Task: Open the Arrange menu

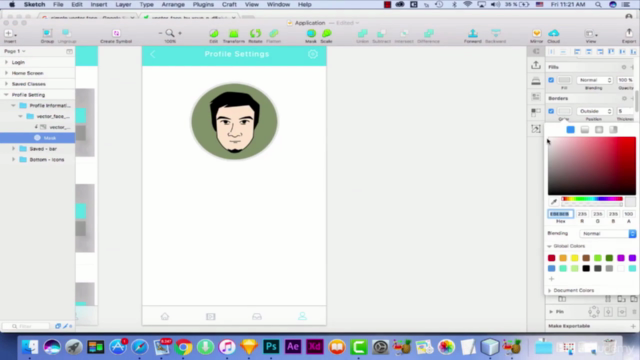Action: [x=173, y=4]
